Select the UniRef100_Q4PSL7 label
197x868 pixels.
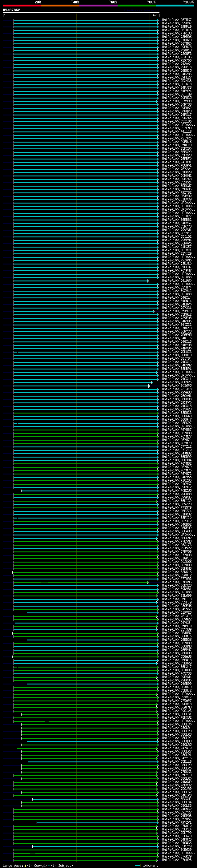pos(177,115)
